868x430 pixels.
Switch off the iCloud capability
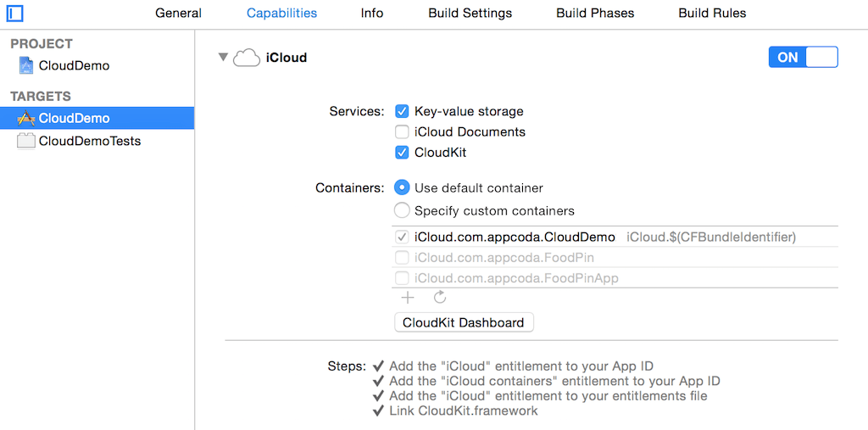coord(803,58)
